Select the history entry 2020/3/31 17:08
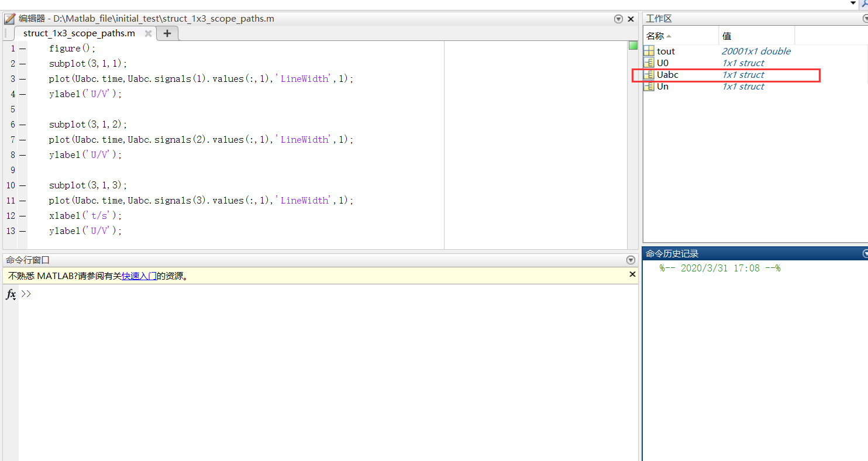This screenshot has height=461, width=868. click(x=720, y=269)
